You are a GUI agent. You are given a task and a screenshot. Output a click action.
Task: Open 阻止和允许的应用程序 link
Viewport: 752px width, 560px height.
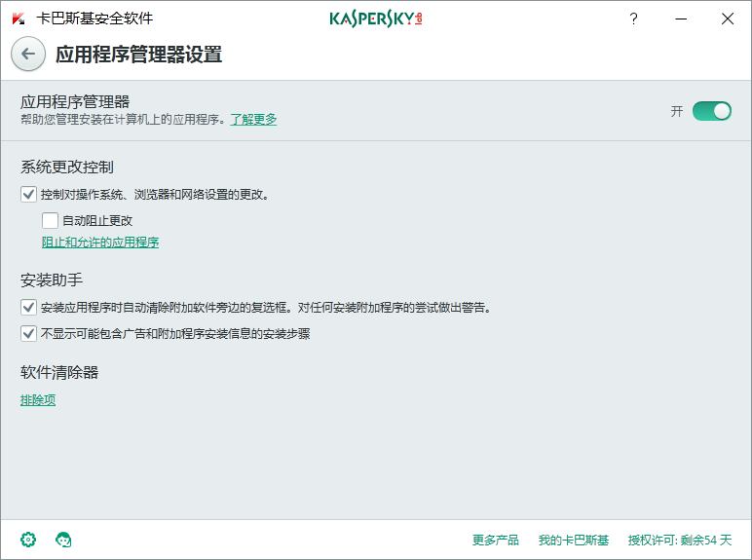pos(100,243)
